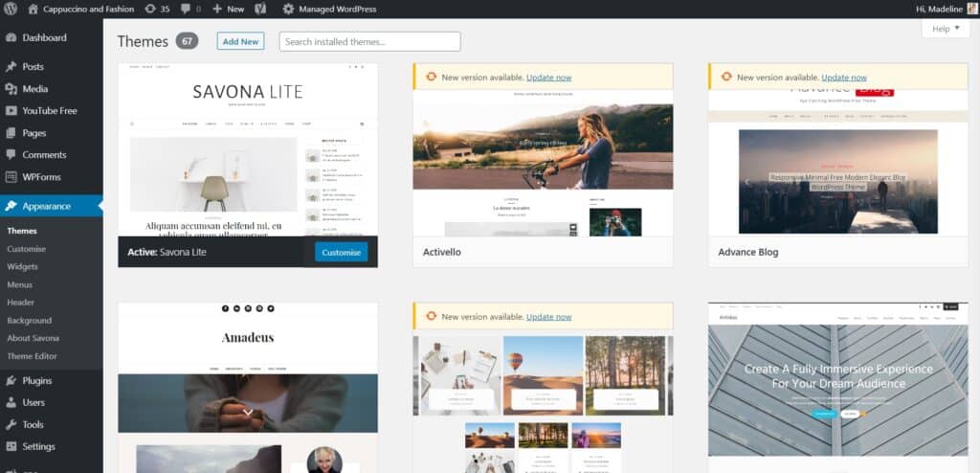The width and height of the screenshot is (980, 473).
Task: Click Update now link for Advance Blog
Action: click(x=844, y=78)
